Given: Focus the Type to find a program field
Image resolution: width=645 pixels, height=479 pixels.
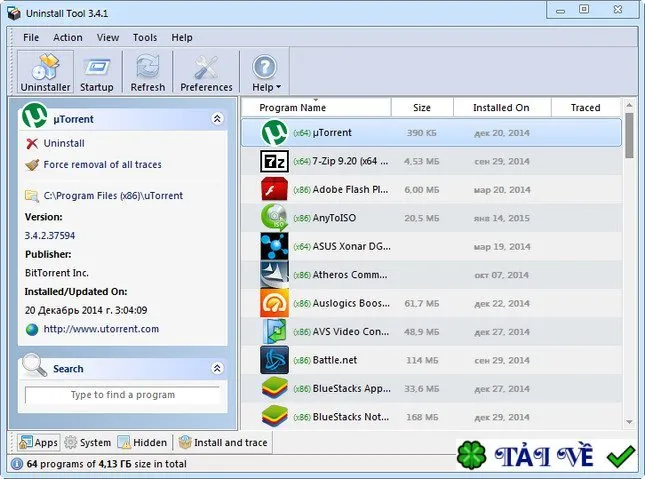Looking at the screenshot, I should 123,395.
